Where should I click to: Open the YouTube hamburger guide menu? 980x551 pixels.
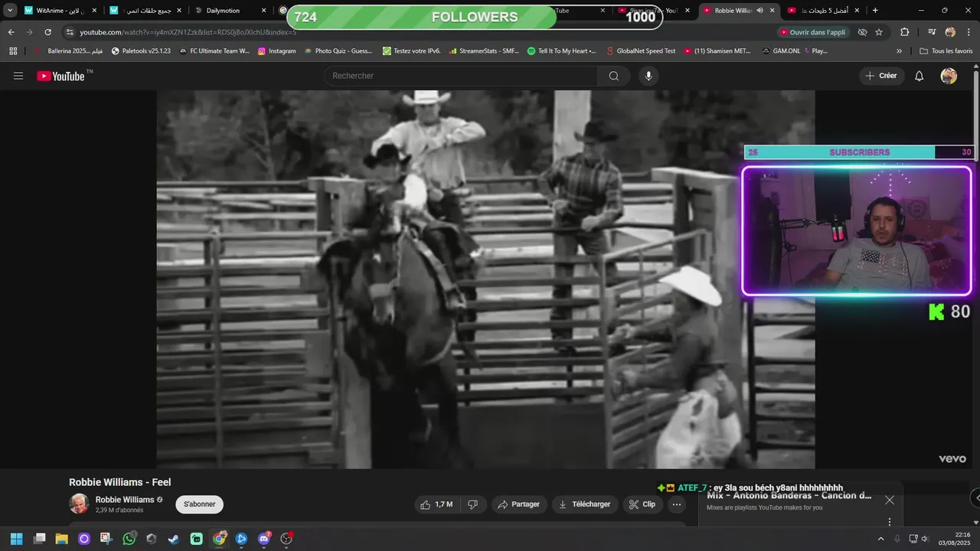(18, 76)
